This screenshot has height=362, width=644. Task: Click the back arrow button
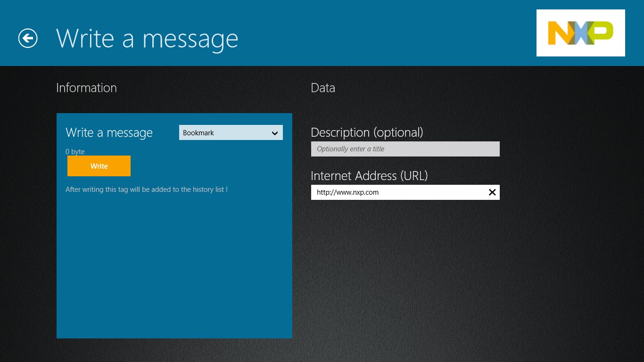[28, 38]
